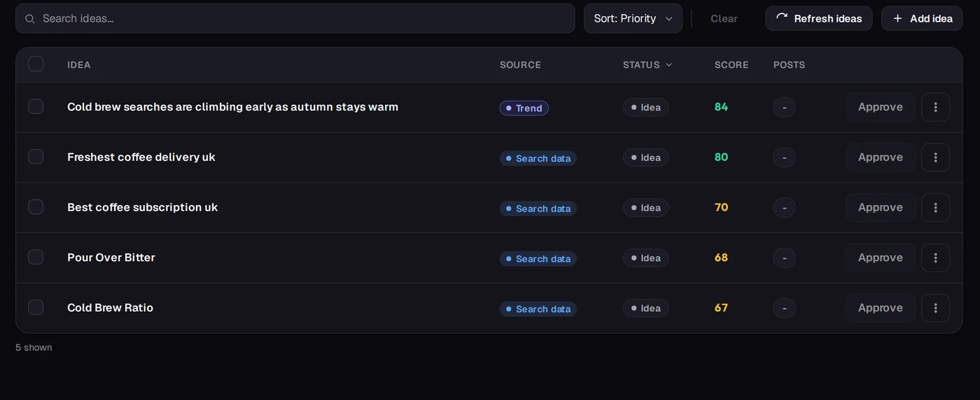Click Search data tag on Best coffee subscription row
The height and width of the screenshot is (400, 980).
[x=538, y=209]
